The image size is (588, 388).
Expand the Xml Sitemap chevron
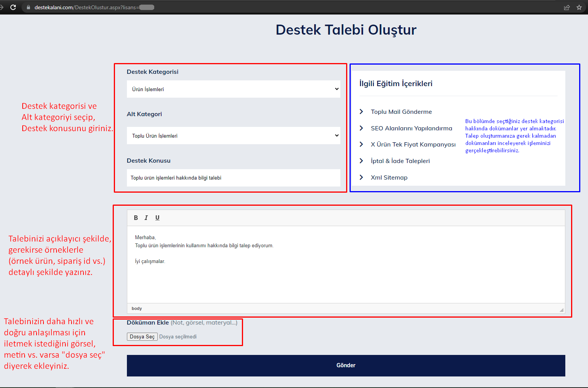361,177
